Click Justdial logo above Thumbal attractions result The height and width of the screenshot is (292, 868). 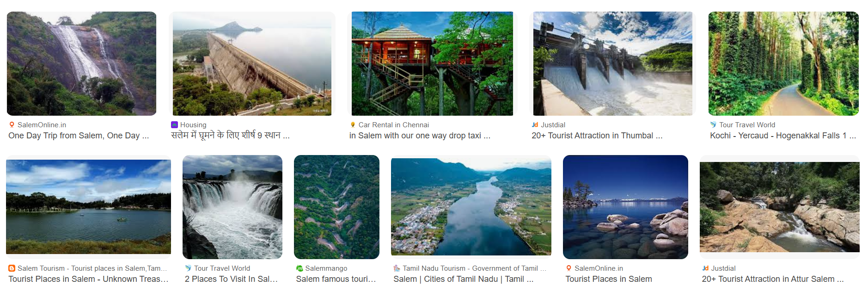[x=535, y=125]
